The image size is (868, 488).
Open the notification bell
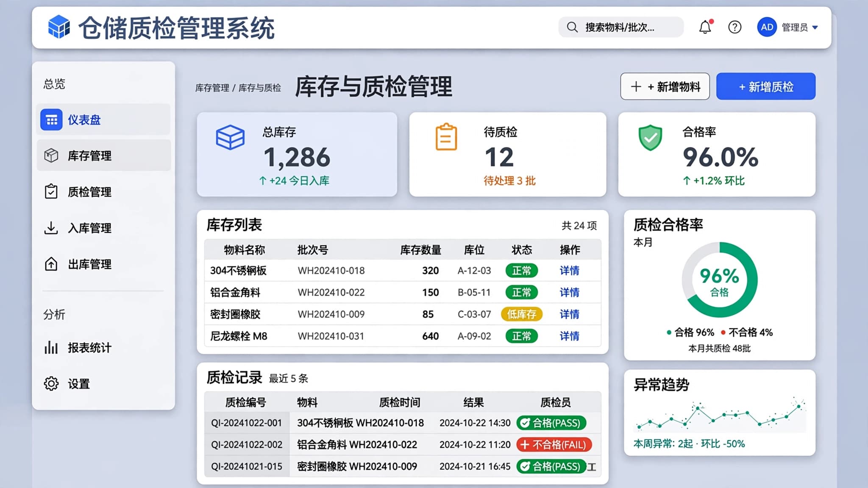pos(705,27)
